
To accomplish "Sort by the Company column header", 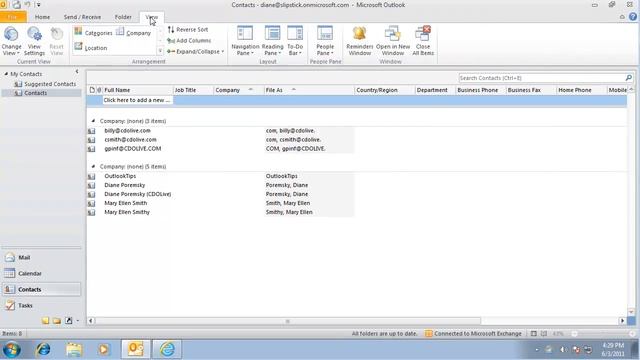I will click(x=238, y=90).
